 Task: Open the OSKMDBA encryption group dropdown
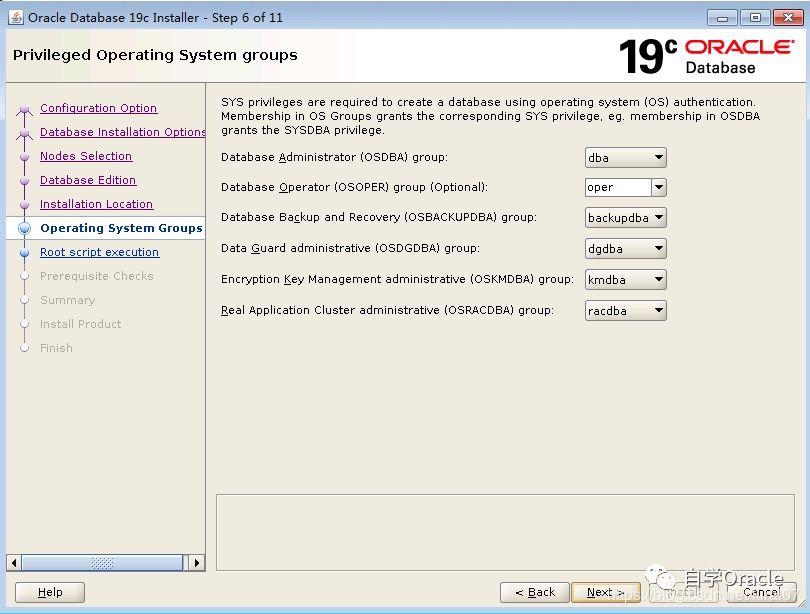[x=626, y=280]
